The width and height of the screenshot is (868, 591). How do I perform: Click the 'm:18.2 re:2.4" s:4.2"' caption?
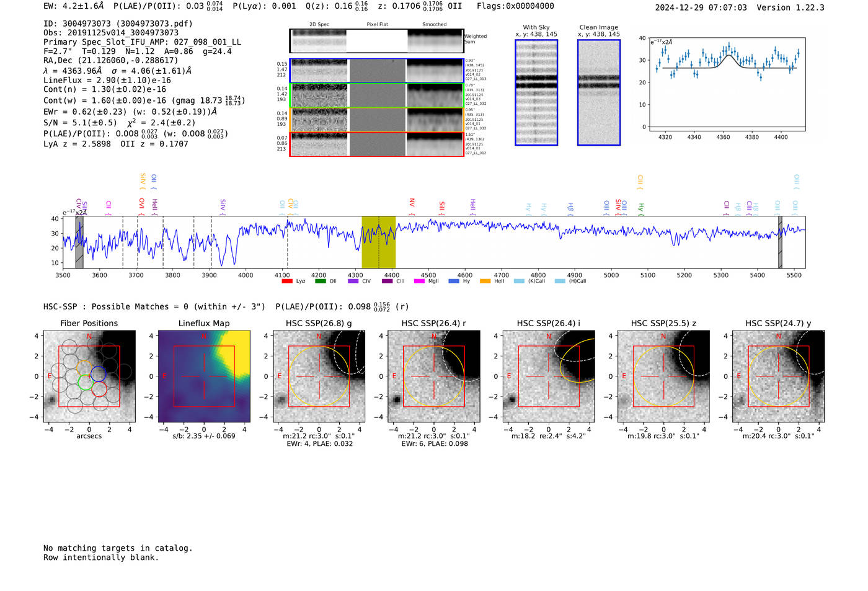(x=549, y=436)
